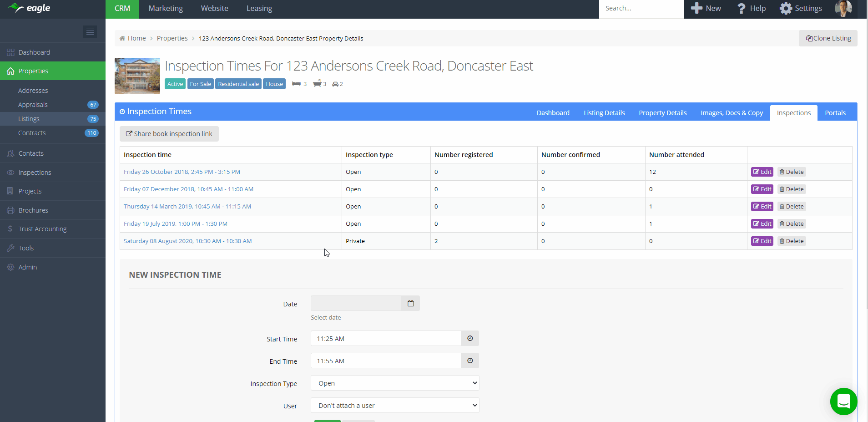Open the live chat widget
The width and height of the screenshot is (868, 422).
843,401
